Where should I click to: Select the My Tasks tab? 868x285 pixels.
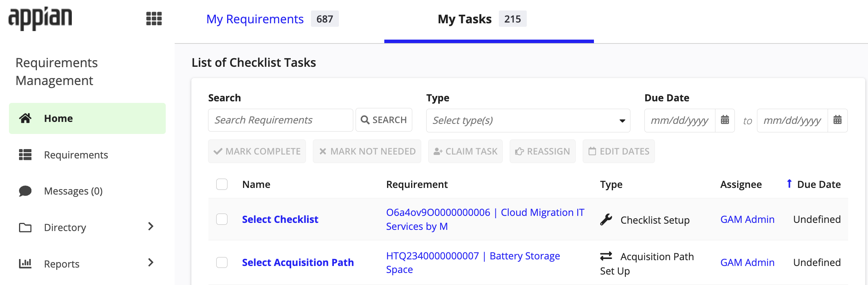[x=482, y=19]
